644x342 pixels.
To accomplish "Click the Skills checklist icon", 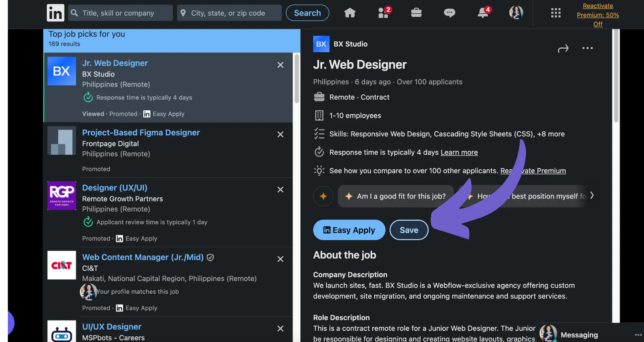I will pyautogui.click(x=319, y=134).
